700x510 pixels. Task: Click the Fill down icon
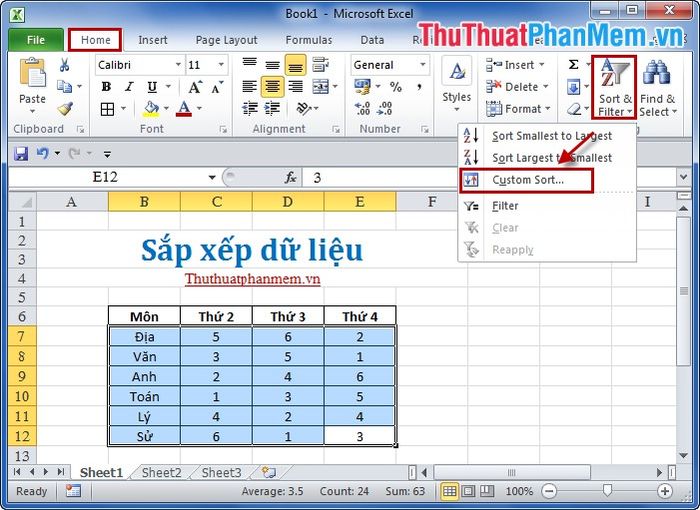(x=574, y=87)
